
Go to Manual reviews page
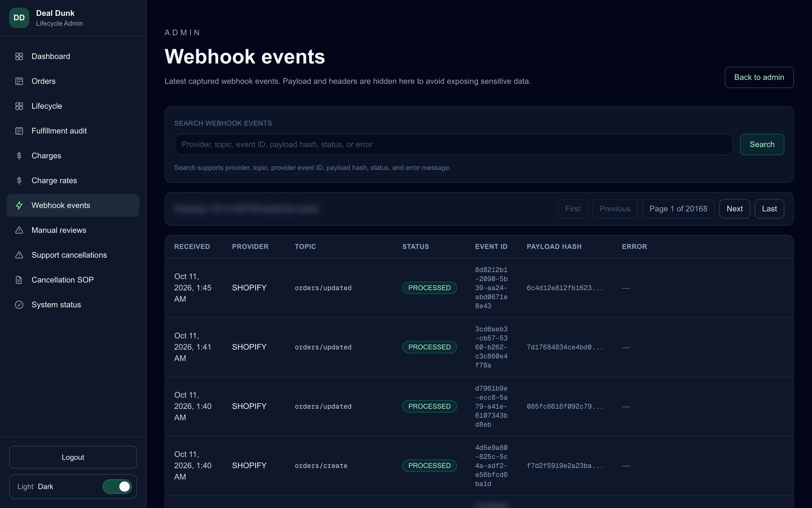click(73, 231)
